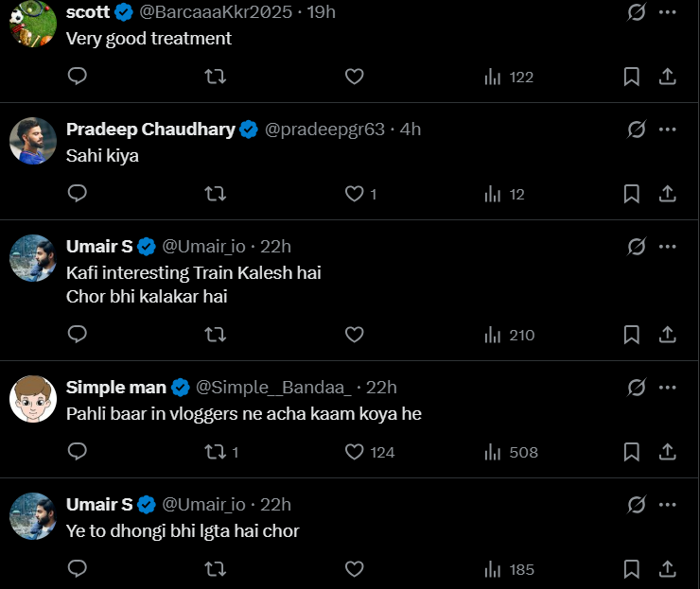Click Pradeep Chaudhary's profile picture
700x589 pixels.
coord(33,141)
